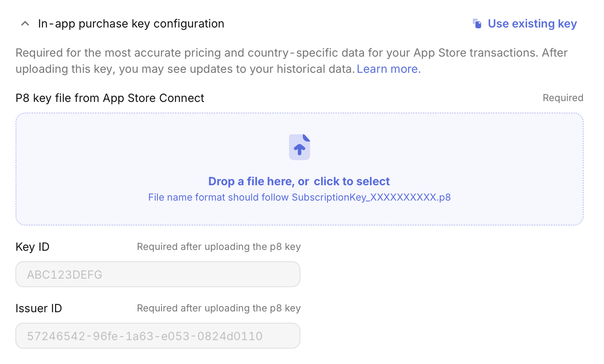
Task: Select the field showing the issuer UUID placeholder
Action: (157, 336)
